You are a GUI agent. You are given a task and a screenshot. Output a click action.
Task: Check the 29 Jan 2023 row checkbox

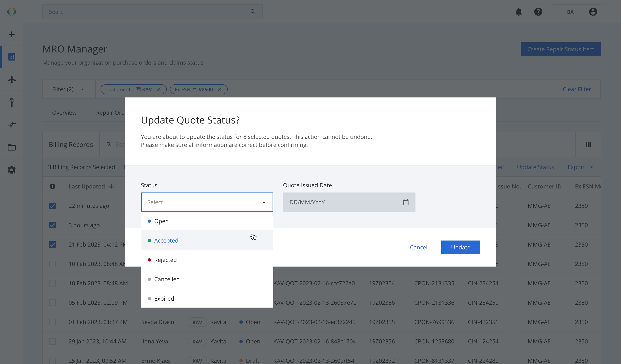52,341
